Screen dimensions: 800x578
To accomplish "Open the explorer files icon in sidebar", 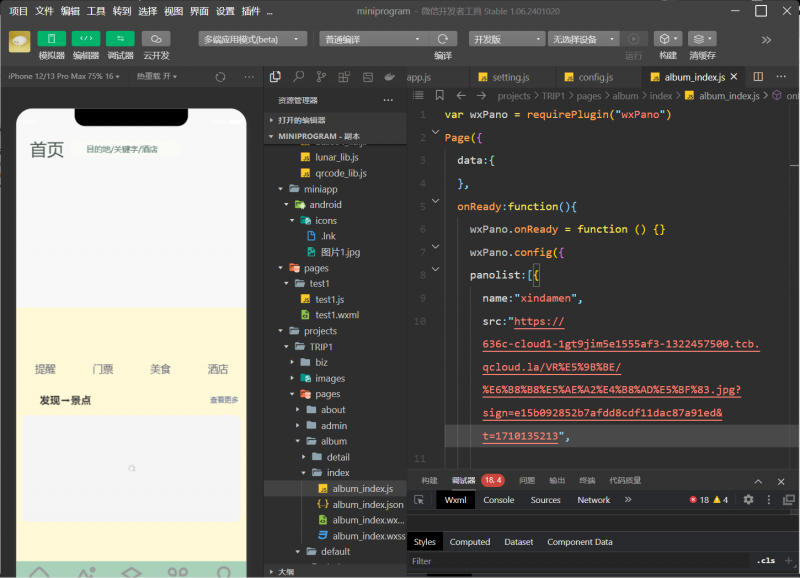I will 276,77.
